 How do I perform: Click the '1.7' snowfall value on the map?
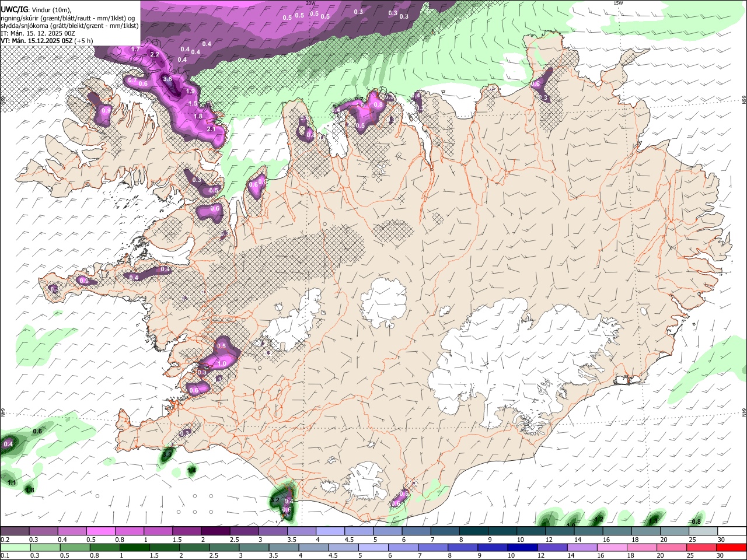point(135,50)
